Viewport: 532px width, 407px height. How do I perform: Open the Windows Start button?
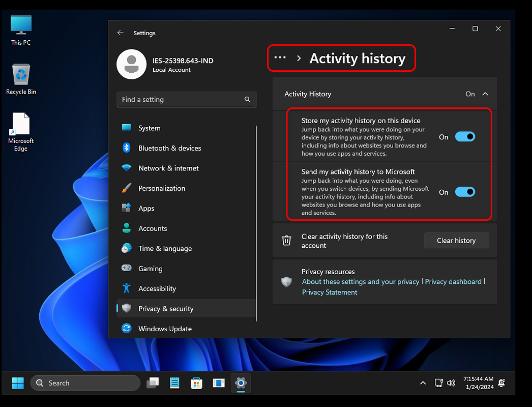18,383
